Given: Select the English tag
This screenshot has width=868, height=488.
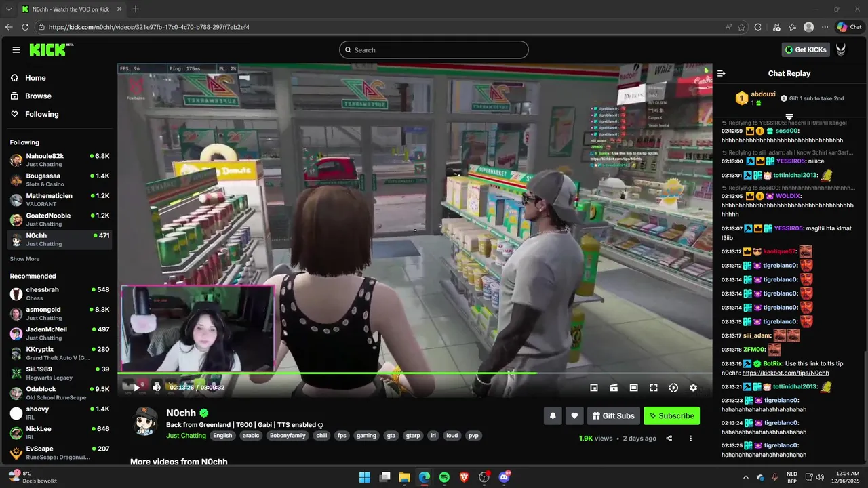Looking at the screenshot, I should 222,436.
